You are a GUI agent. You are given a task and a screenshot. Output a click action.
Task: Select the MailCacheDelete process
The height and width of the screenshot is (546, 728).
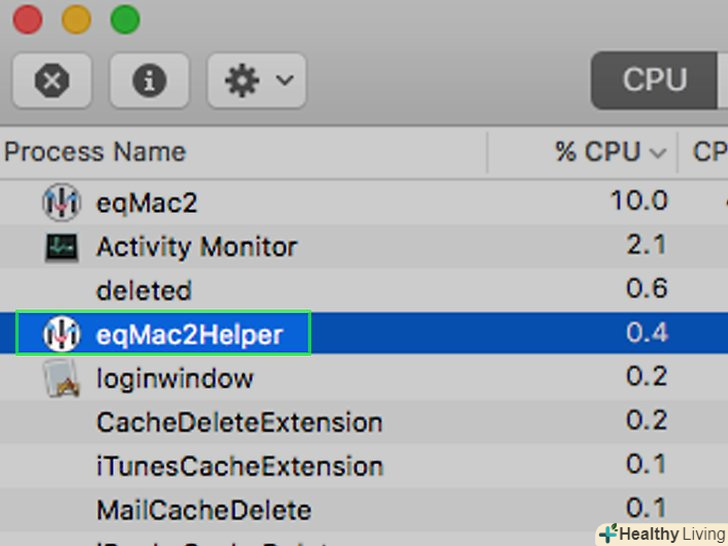203,511
